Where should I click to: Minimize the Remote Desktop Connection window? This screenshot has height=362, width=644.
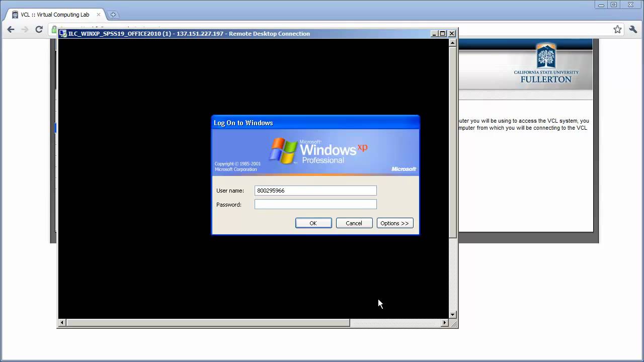(434, 34)
